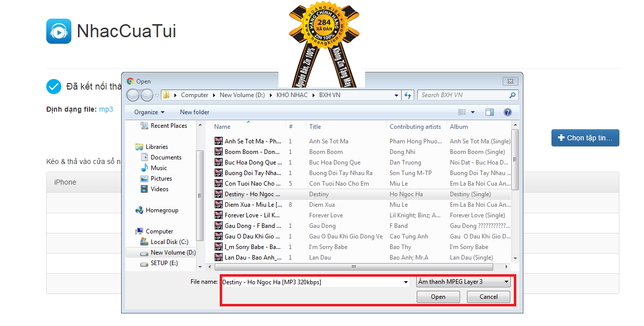Click the New folder button
The image size is (644, 326).
(x=195, y=112)
